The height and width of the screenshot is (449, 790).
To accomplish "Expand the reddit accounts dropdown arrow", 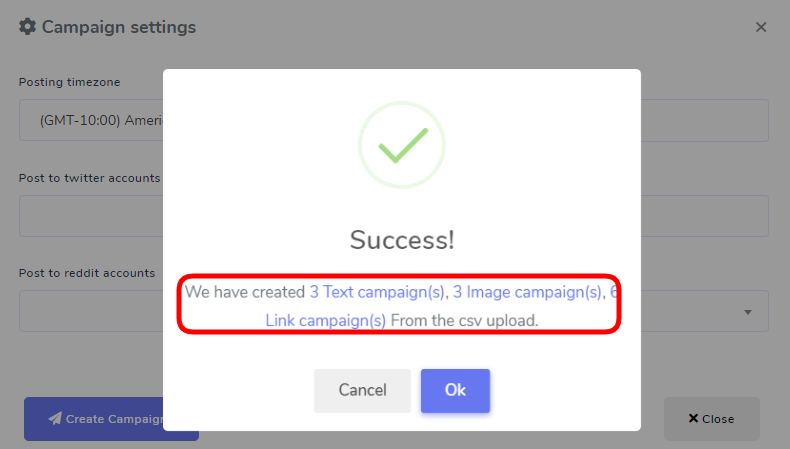I will pos(748,312).
